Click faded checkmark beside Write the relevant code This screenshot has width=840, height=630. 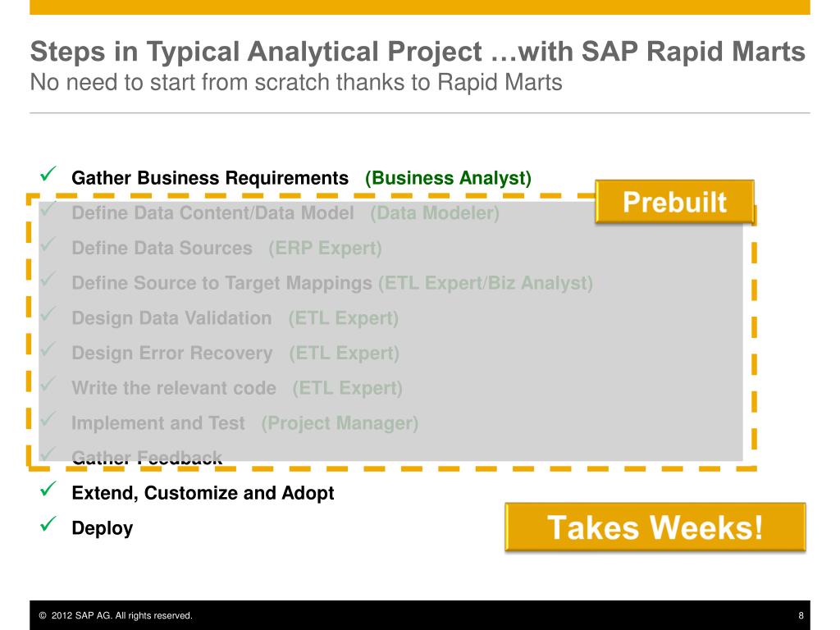pyautogui.click(x=48, y=384)
